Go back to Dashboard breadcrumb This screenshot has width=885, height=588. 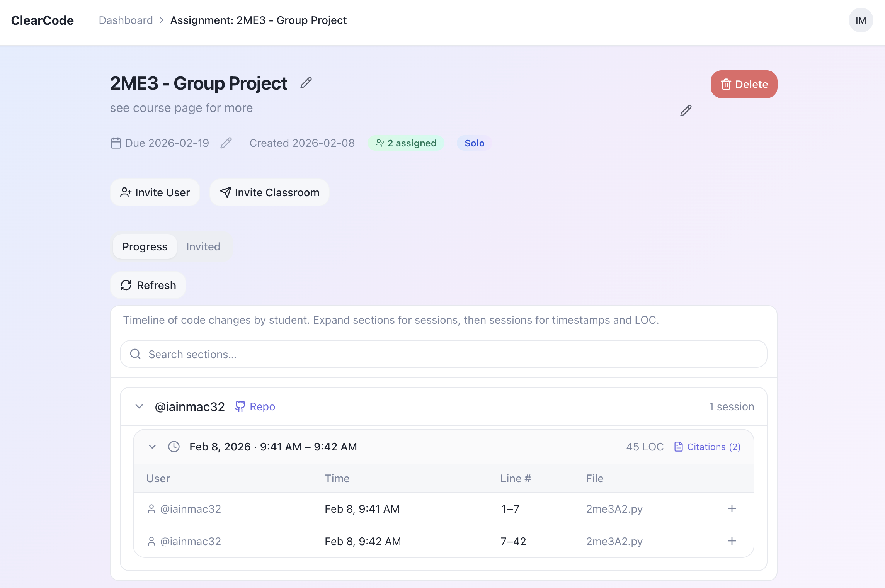point(126,20)
